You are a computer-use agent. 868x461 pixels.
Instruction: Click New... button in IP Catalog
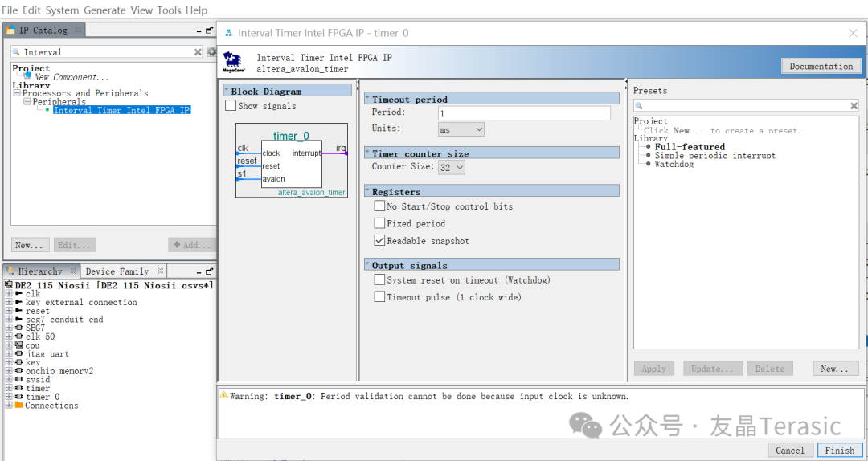click(x=30, y=245)
